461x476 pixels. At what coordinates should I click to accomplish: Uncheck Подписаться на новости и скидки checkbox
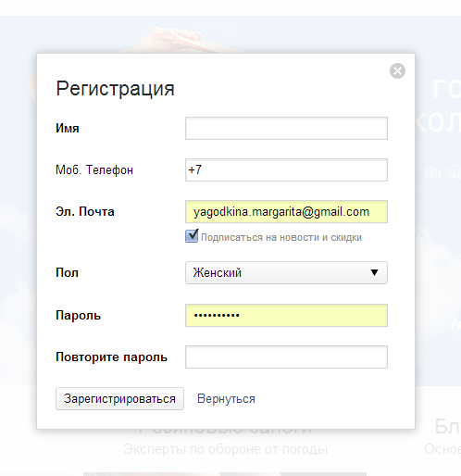[x=192, y=236]
